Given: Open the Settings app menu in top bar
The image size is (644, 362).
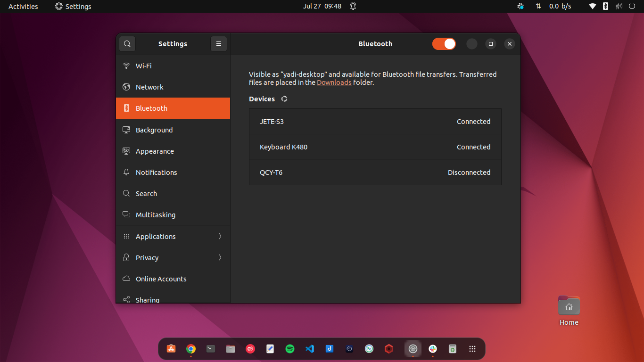Looking at the screenshot, I should (73, 6).
